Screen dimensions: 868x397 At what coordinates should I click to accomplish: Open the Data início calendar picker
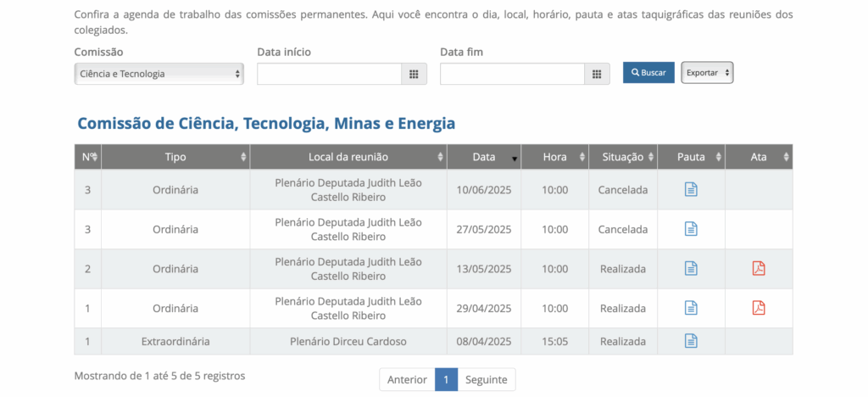click(414, 74)
